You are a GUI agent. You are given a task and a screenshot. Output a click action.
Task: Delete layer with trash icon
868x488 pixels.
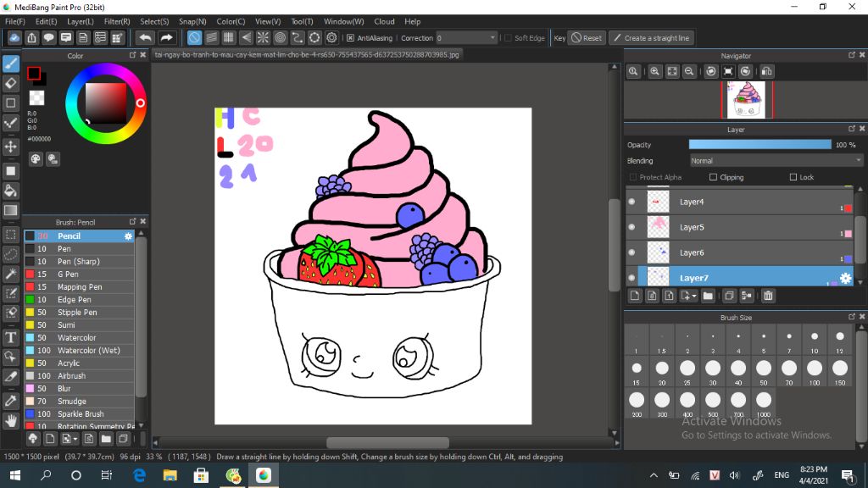click(768, 296)
